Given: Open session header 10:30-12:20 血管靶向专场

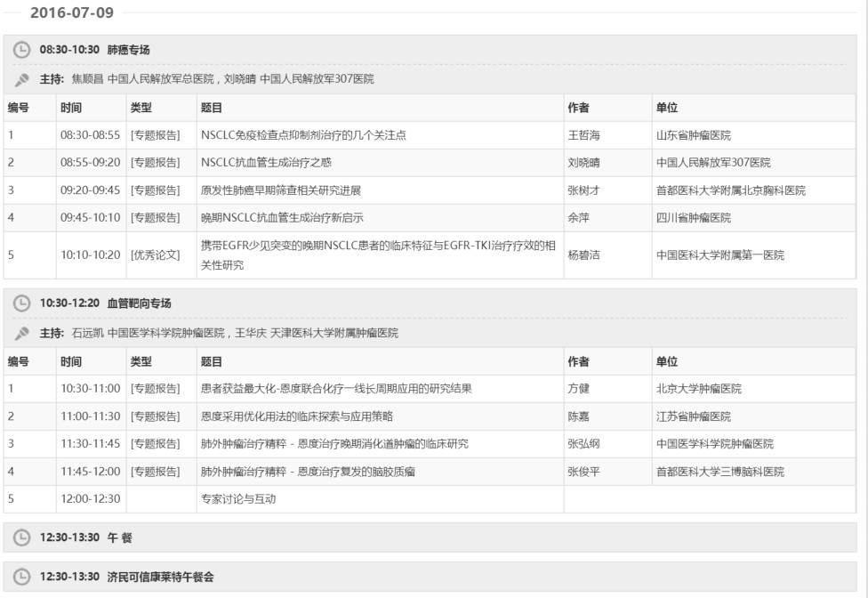Looking at the screenshot, I should [430, 303].
